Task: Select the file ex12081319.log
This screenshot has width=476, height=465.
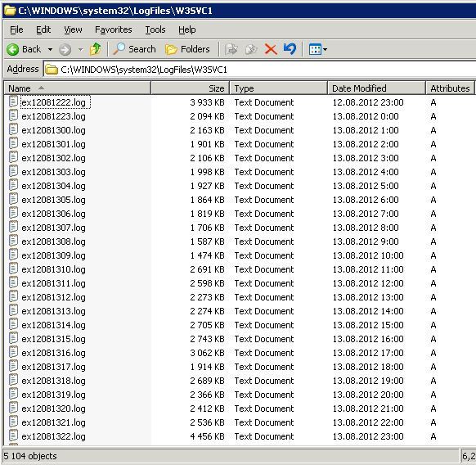Action: 53,395
